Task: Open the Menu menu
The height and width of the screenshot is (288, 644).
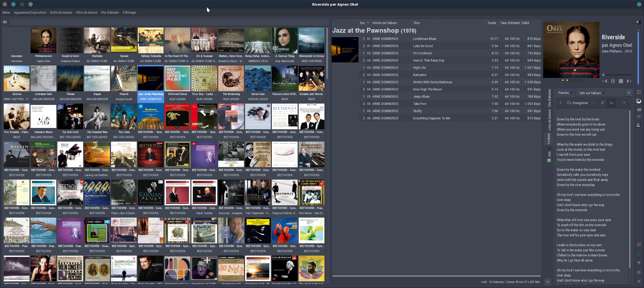Action: pyautogui.click(x=6, y=13)
